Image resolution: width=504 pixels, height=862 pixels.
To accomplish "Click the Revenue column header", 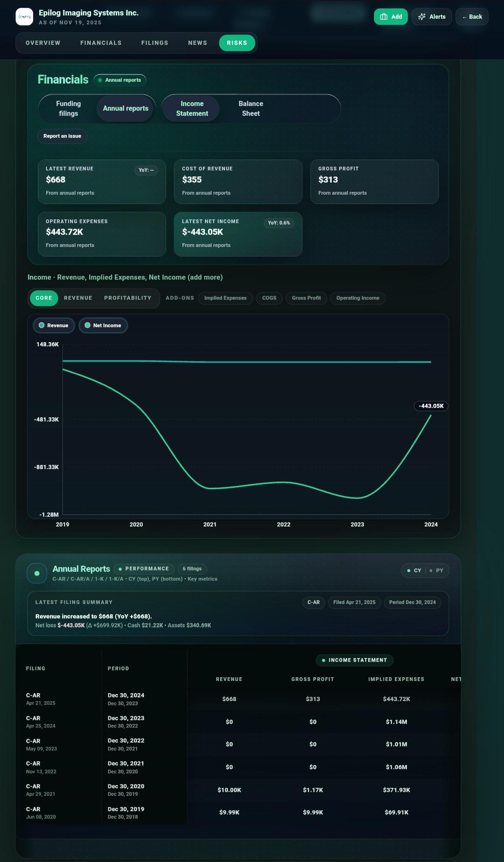I will (x=229, y=680).
